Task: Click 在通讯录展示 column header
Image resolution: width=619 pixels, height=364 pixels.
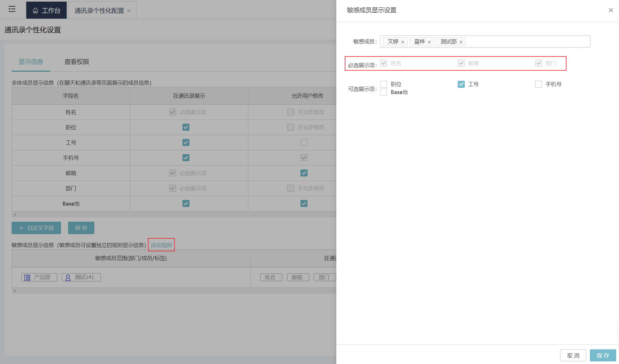Action: pos(189,96)
